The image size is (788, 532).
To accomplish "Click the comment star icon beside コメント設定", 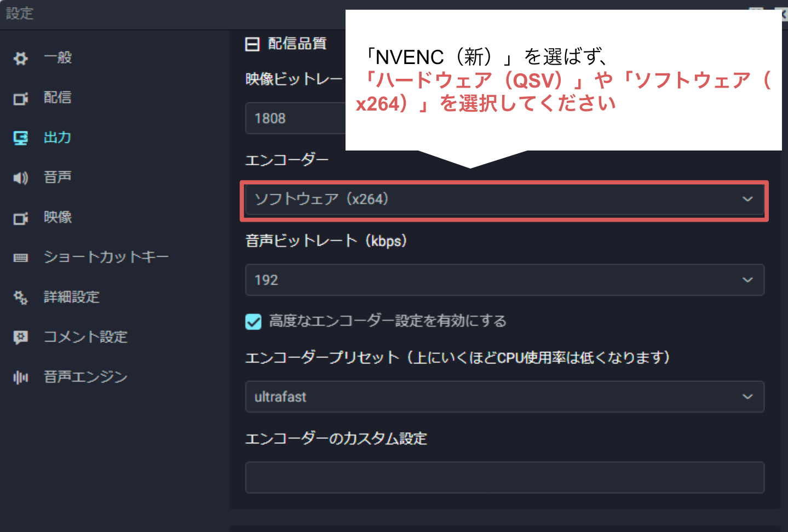I will (x=21, y=338).
